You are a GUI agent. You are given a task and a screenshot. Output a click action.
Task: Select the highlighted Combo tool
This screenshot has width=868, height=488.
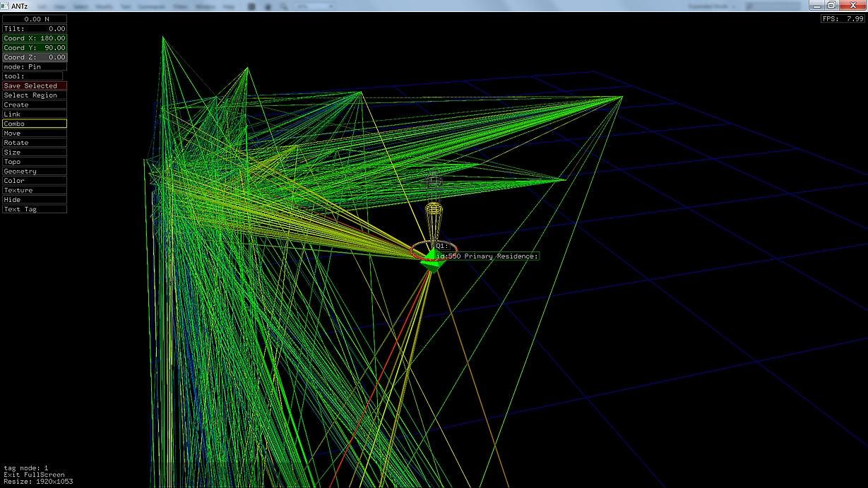pos(35,124)
